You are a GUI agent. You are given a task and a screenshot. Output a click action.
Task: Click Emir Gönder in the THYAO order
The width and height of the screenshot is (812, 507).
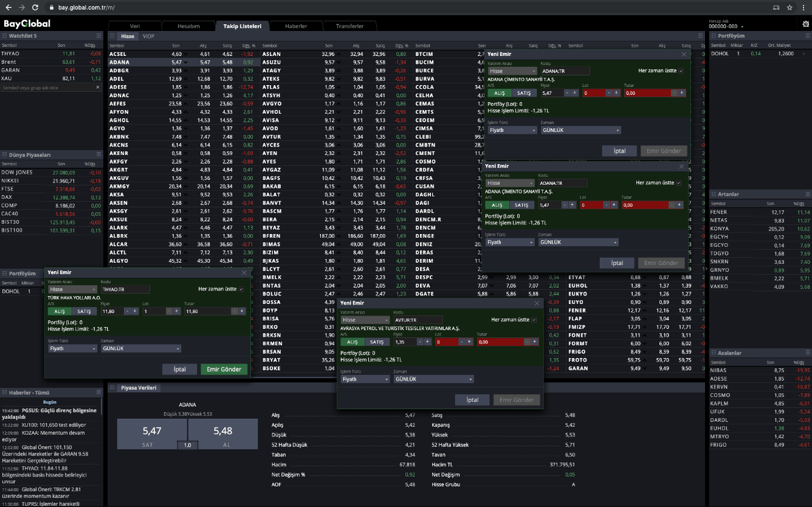point(224,369)
